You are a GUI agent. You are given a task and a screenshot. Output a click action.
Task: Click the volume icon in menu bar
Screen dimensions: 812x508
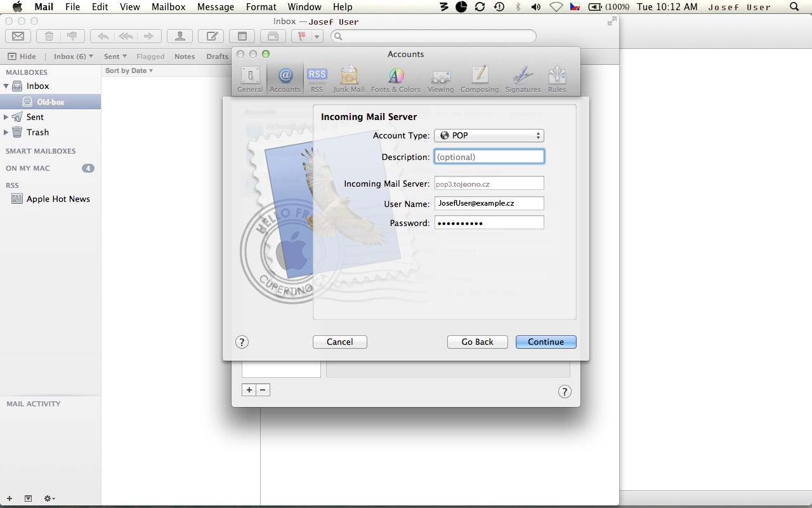coord(536,7)
